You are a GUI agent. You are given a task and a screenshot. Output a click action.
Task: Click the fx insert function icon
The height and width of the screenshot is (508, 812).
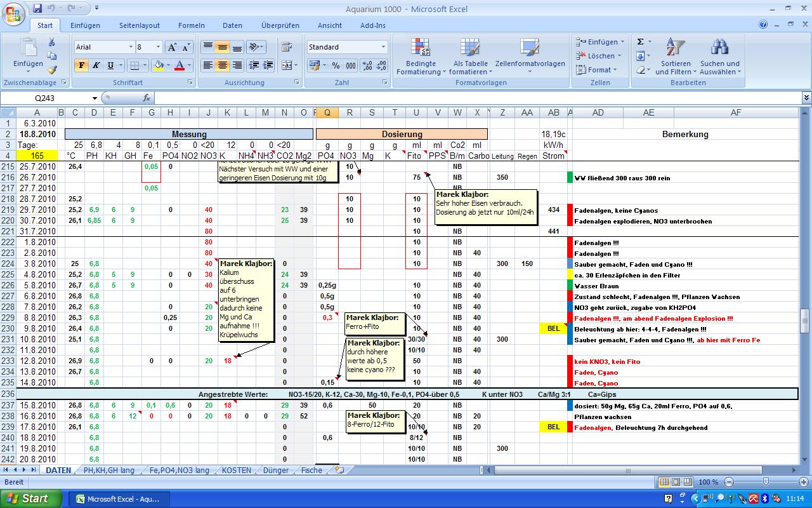pyautogui.click(x=147, y=98)
